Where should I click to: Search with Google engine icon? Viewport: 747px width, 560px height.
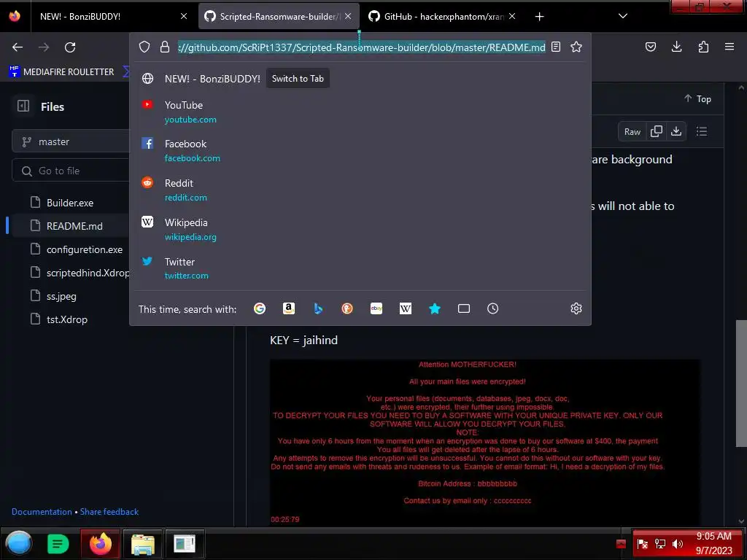[x=260, y=308]
